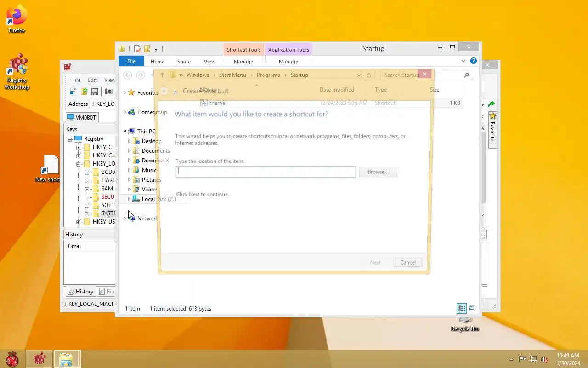Screen dimensions: 588x368
Task: Click the New folder quick access toolbar icon
Action: 147,49
